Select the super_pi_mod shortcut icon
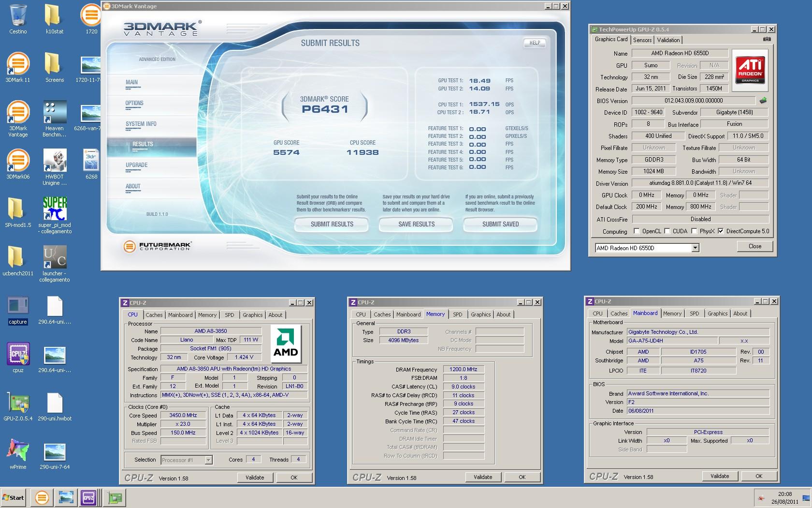Viewport: 812px width, 508px height. [x=55, y=216]
